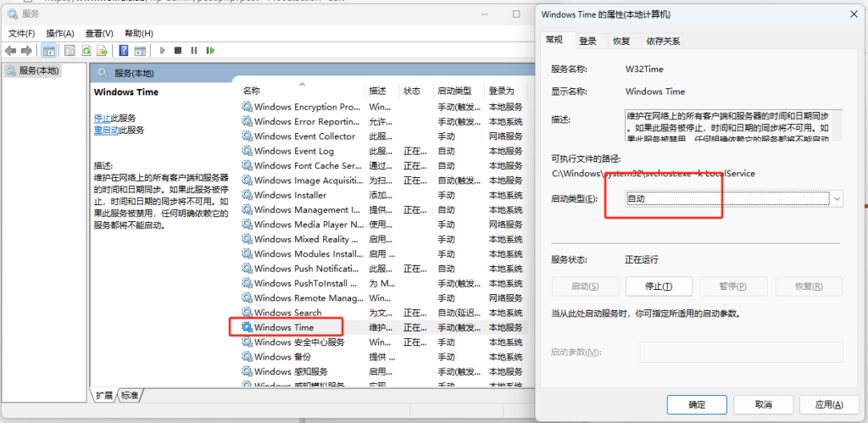Click the Back arrow toolbar icon
868x423 pixels.
11,51
